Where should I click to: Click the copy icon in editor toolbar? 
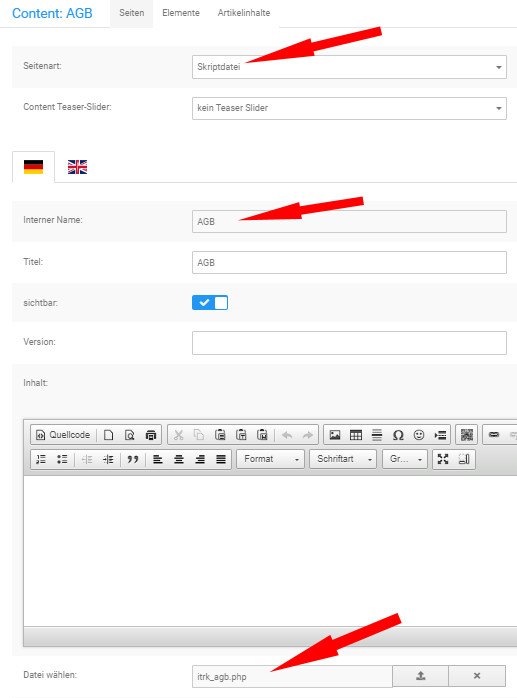(x=199, y=435)
